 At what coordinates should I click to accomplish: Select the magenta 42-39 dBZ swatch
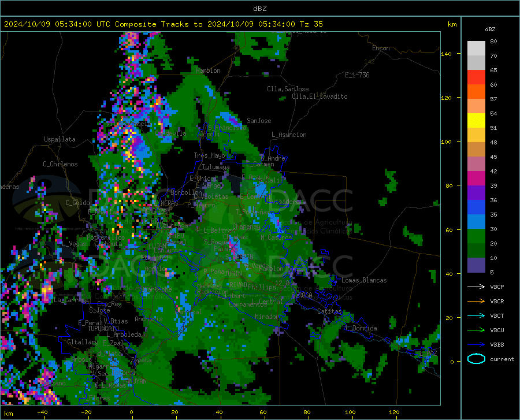click(x=476, y=179)
